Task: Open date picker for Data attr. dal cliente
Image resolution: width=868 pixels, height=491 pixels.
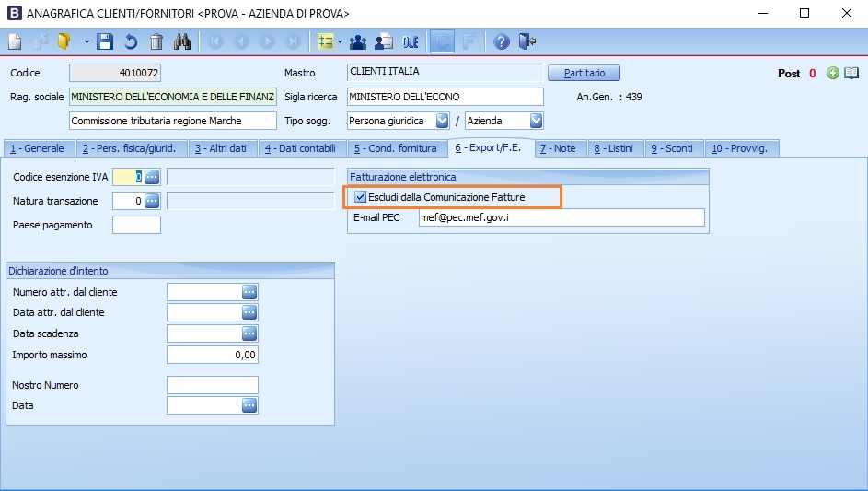Action: pos(249,312)
